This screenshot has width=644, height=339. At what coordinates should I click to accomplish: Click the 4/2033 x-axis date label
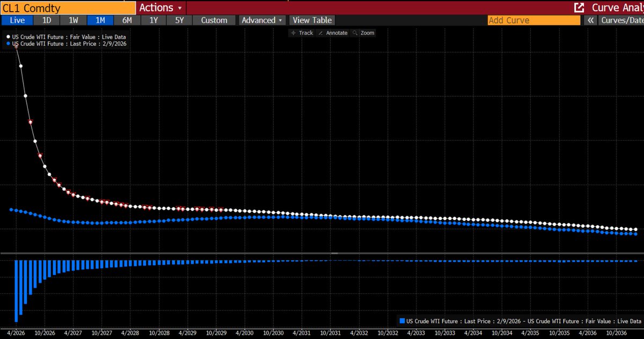[416, 333]
